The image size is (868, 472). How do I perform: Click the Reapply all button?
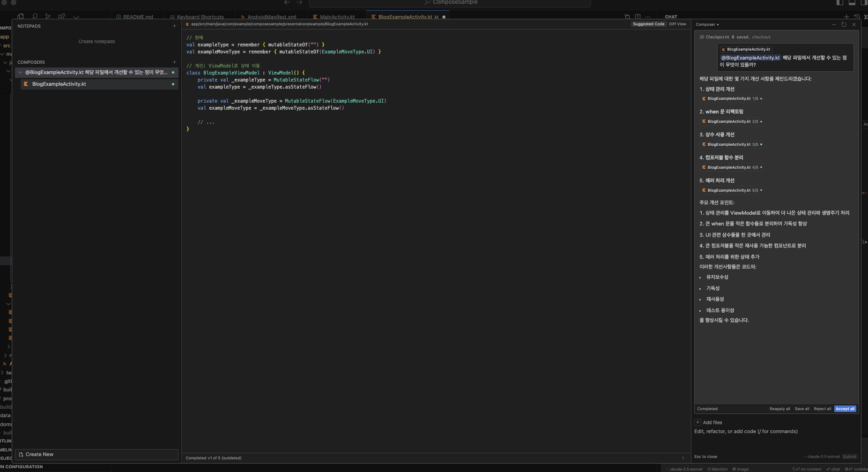[x=779, y=409]
